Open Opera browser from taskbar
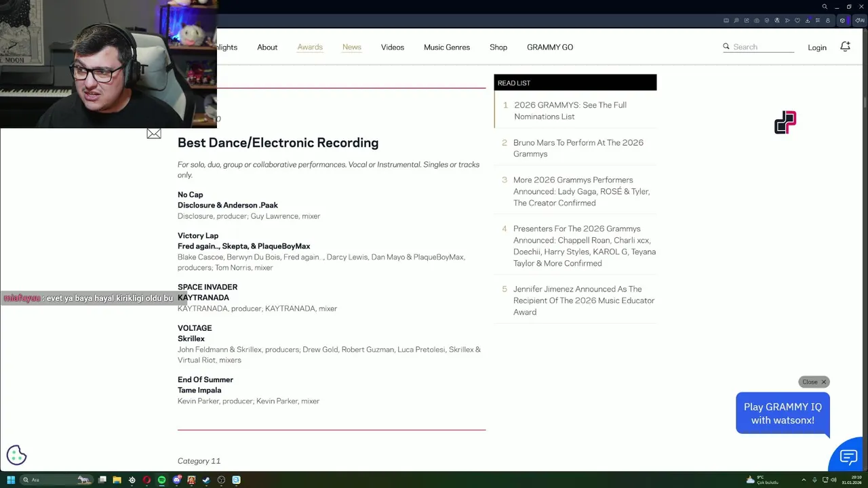Image resolution: width=868 pixels, height=488 pixels. click(x=146, y=480)
